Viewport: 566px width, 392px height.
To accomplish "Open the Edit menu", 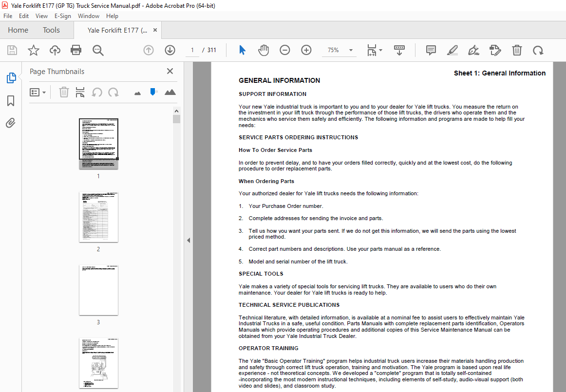I will 24,16.
